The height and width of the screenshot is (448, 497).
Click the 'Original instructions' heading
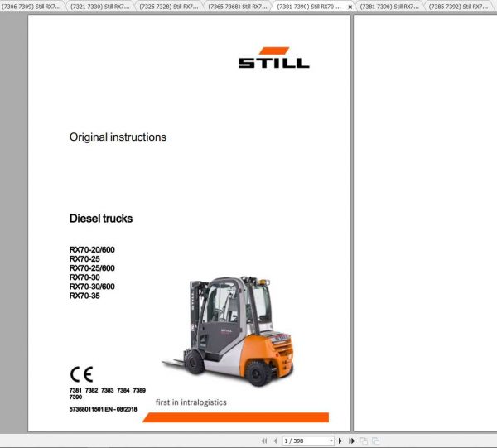(118, 137)
